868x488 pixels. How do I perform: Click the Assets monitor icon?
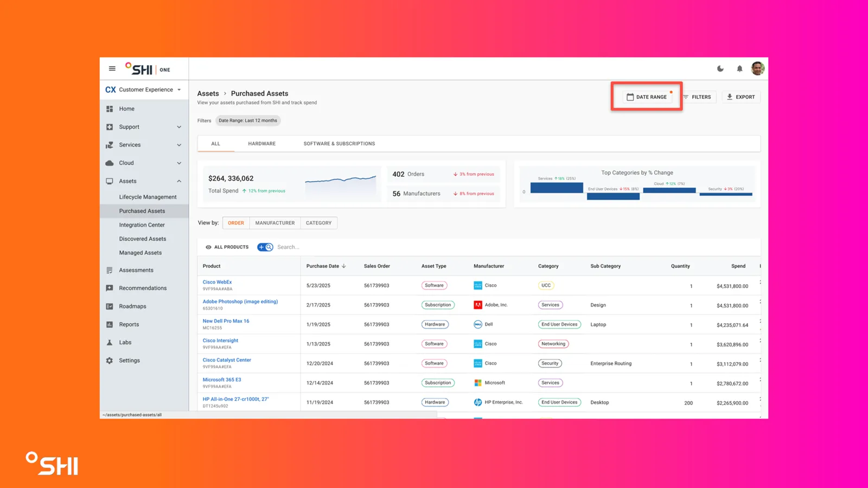110,181
